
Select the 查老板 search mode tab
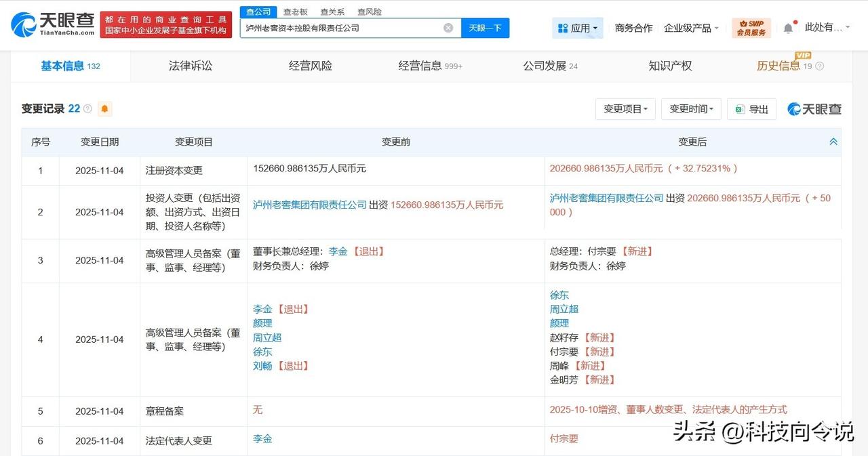coord(295,12)
